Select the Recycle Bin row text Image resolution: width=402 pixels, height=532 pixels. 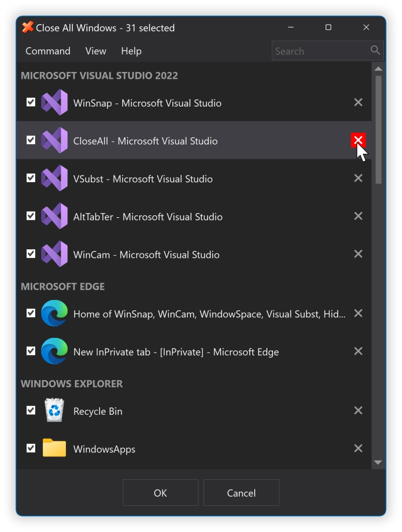pos(97,411)
